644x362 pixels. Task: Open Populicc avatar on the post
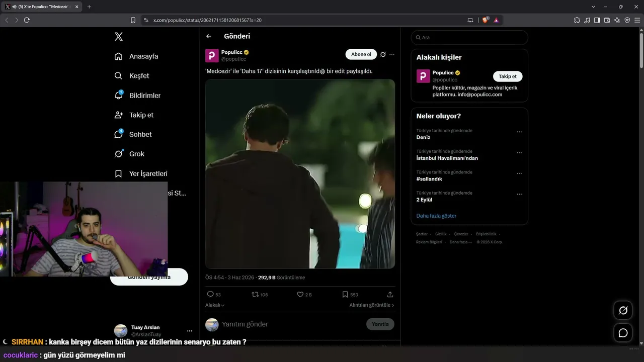pyautogui.click(x=212, y=55)
